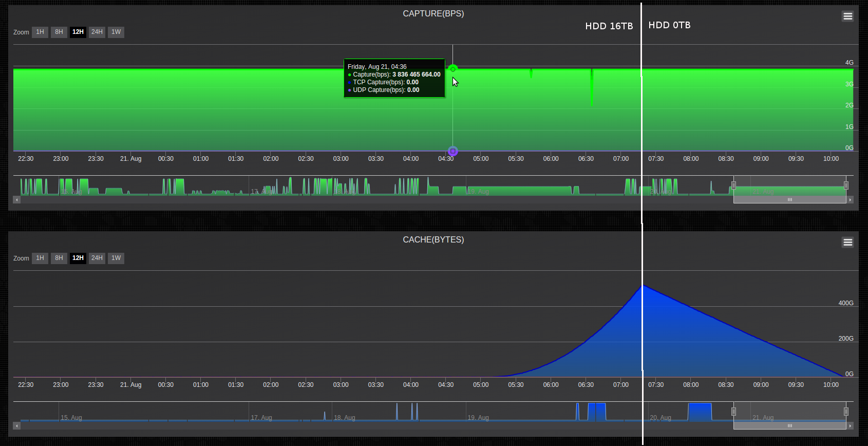The width and height of the screenshot is (868, 446).
Task: Switch CACHE(BYTES) chart to 24H zoom
Action: tap(97, 258)
